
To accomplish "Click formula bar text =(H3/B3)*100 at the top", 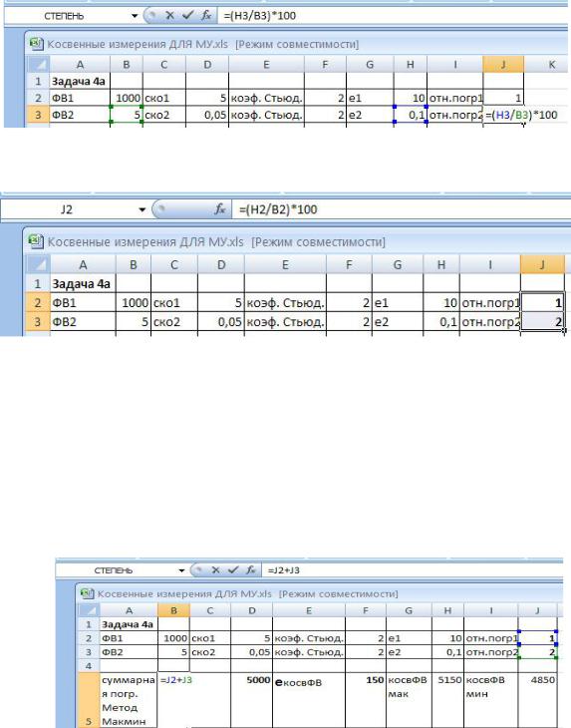I will [x=260, y=16].
